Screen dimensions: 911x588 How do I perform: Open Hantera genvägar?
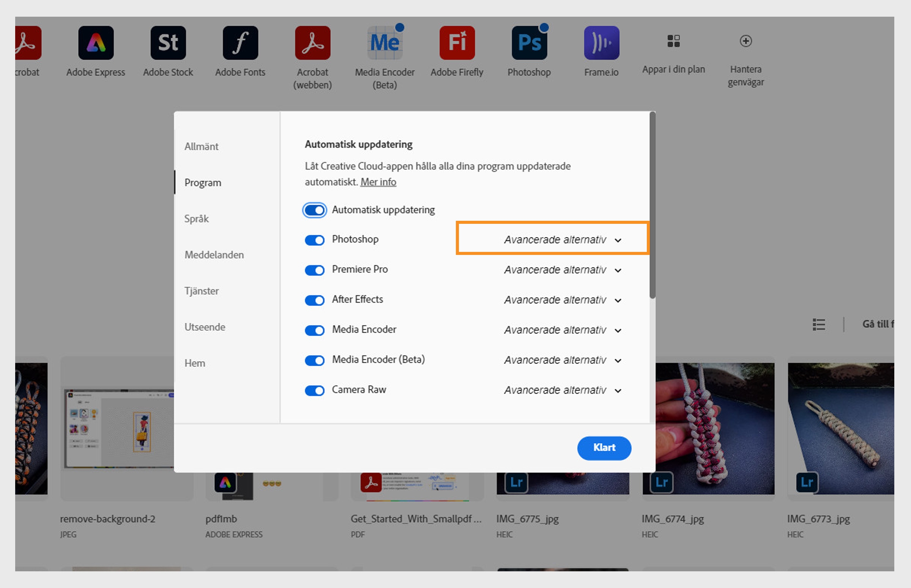tap(745, 41)
